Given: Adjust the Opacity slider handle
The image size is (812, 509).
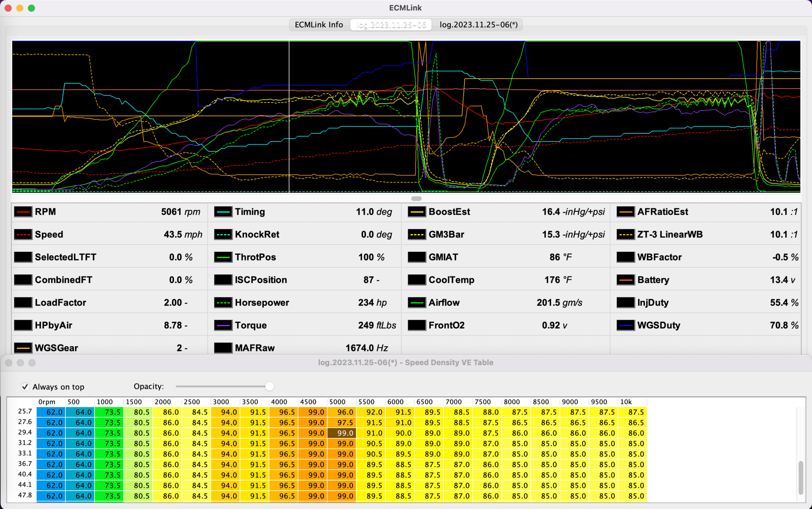Looking at the screenshot, I should tap(269, 386).
